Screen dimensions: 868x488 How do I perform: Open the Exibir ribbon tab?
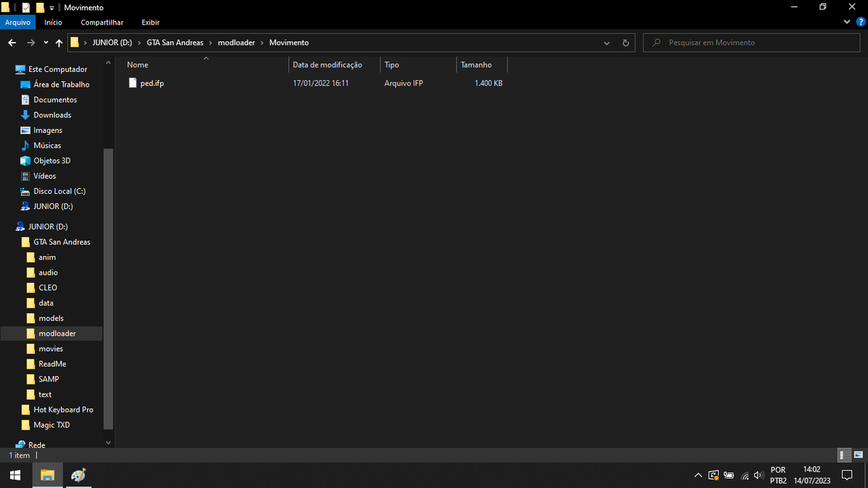click(151, 22)
